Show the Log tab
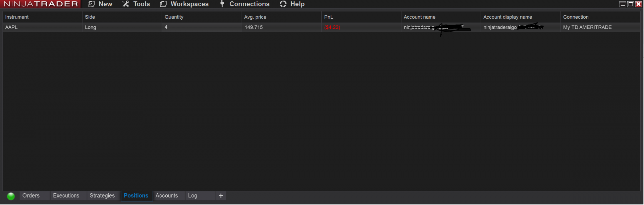Image resolution: width=644 pixels, height=205 pixels. pos(193,196)
